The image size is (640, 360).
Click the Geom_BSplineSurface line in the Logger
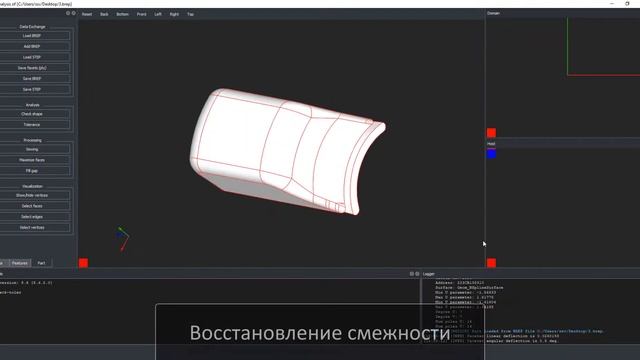[469, 288]
